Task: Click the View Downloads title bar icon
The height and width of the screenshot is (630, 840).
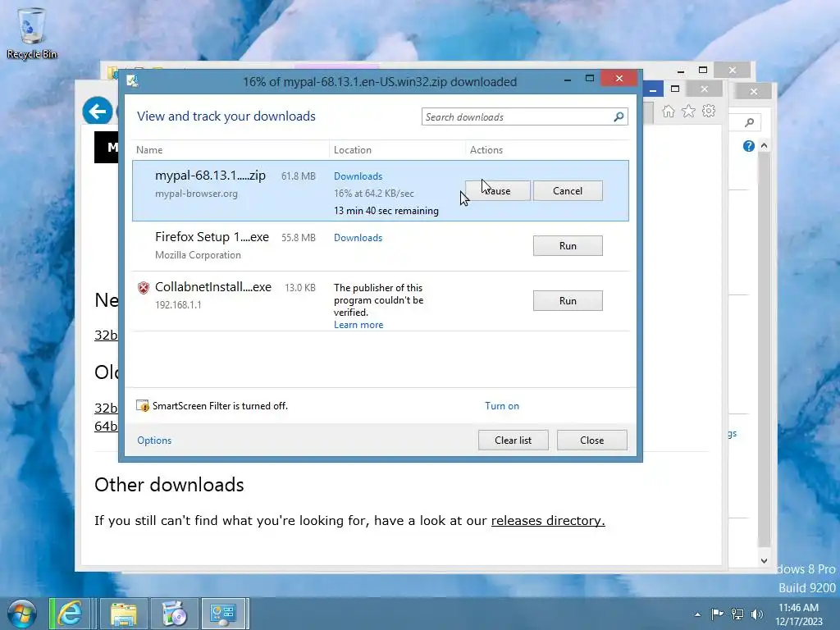Action: pyautogui.click(x=132, y=81)
